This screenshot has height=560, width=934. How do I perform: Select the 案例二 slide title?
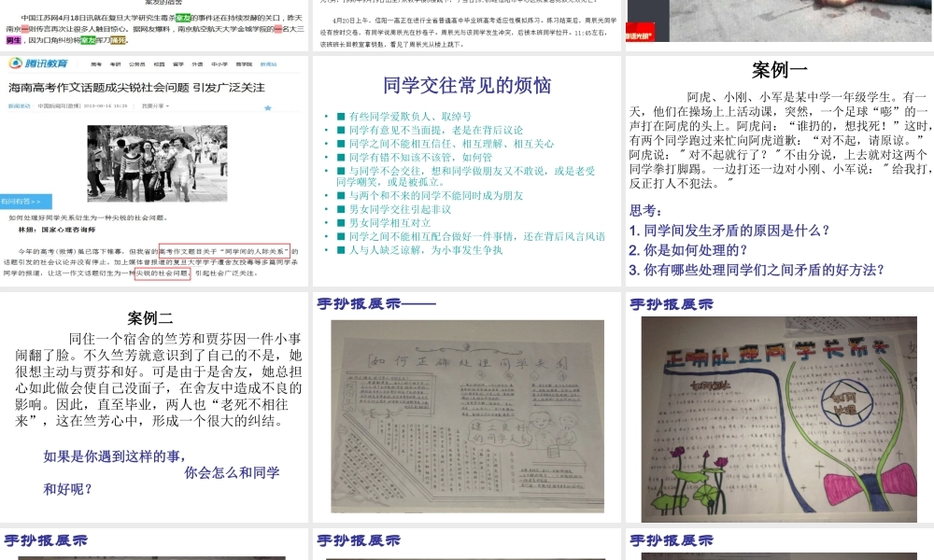pyautogui.click(x=150, y=318)
